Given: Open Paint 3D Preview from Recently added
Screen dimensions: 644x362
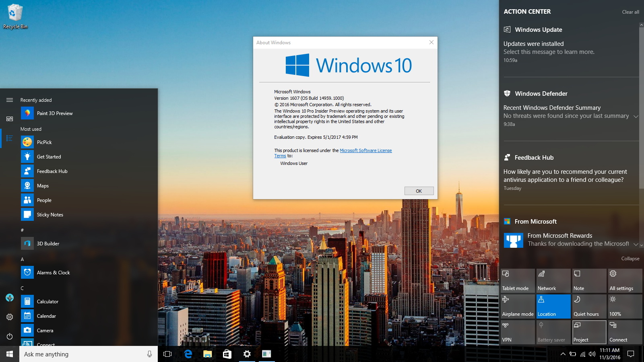Looking at the screenshot, I should (x=54, y=113).
